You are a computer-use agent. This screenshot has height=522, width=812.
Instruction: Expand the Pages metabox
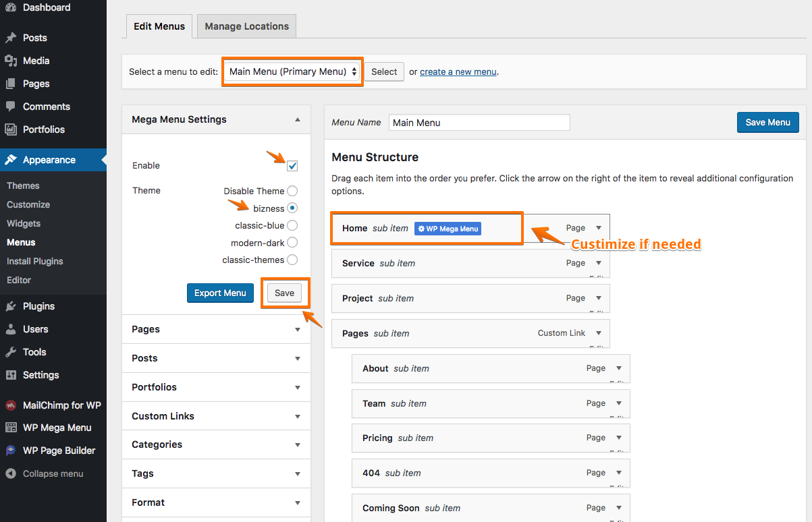pos(298,330)
